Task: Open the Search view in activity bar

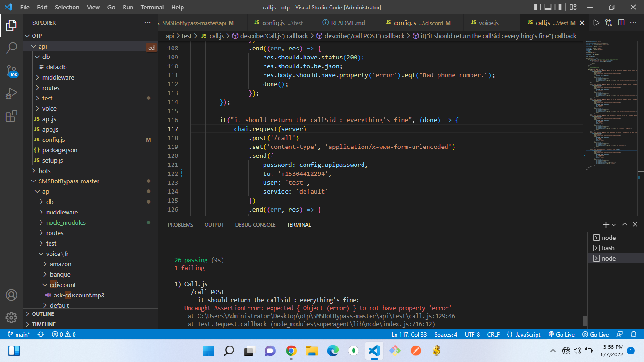Action: pyautogui.click(x=11, y=48)
